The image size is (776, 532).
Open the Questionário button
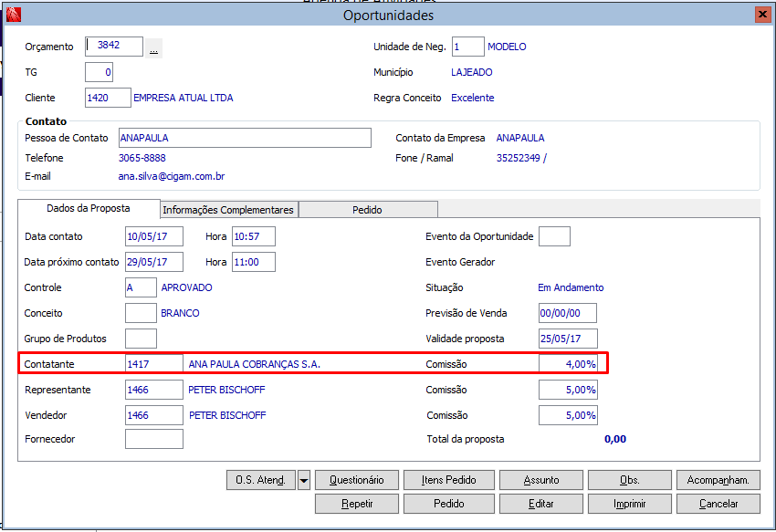tap(357, 480)
